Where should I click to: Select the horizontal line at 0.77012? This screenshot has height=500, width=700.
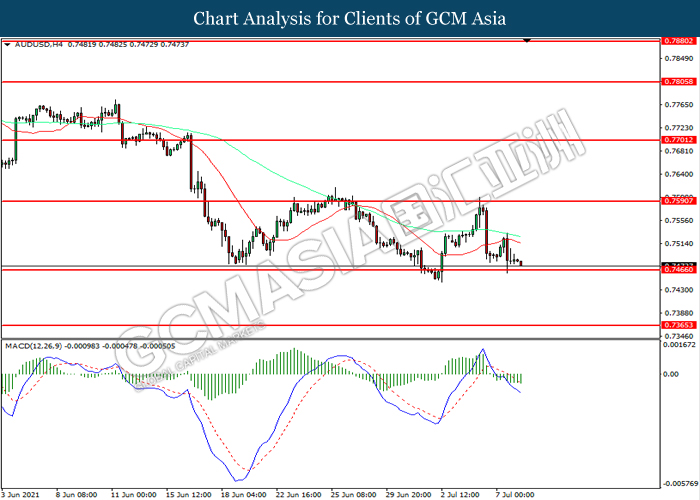(x=330, y=140)
